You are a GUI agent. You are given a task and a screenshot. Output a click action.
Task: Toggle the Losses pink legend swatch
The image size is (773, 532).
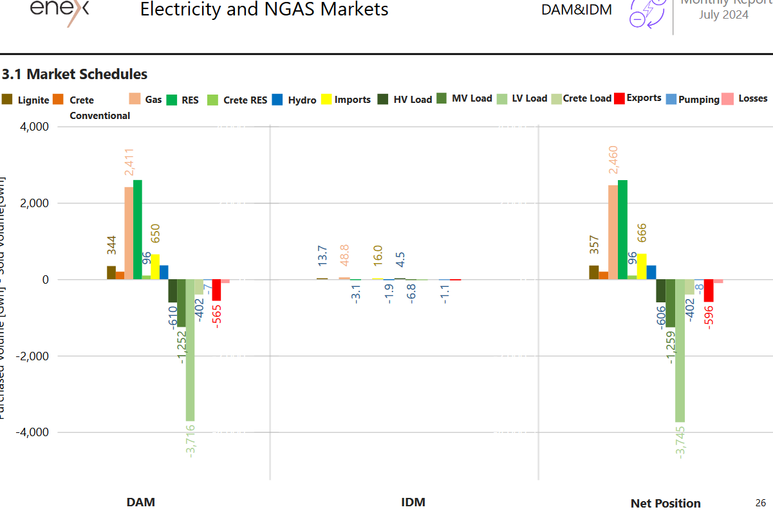tap(727, 98)
